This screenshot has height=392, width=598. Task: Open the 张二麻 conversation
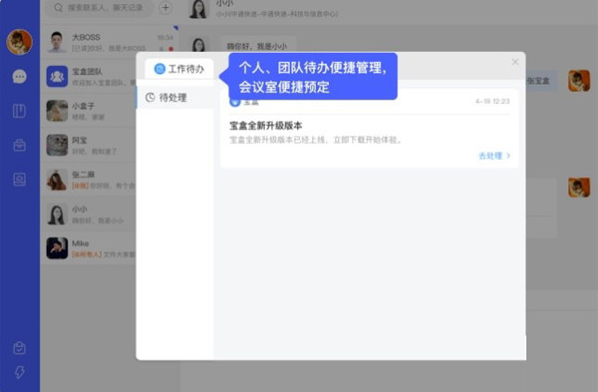[88, 179]
